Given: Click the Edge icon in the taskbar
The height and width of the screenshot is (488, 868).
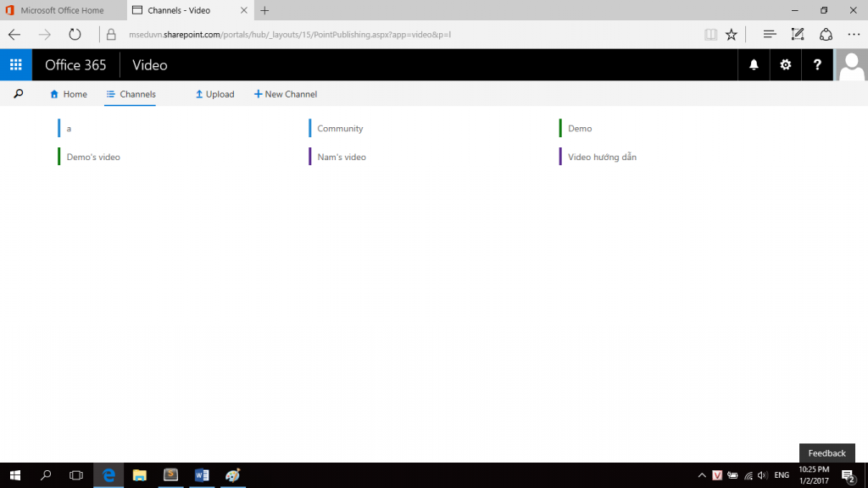Looking at the screenshot, I should pyautogui.click(x=108, y=475).
